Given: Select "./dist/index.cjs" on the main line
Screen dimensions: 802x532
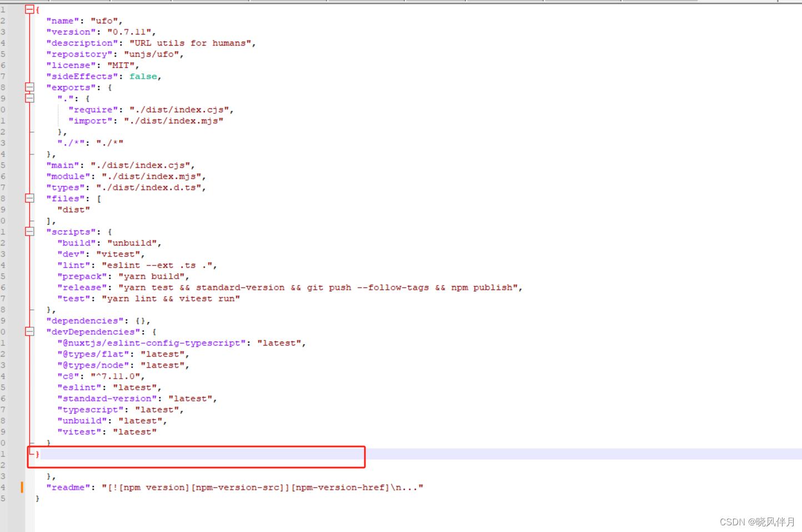Looking at the screenshot, I should pyautogui.click(x=141, y=165).
